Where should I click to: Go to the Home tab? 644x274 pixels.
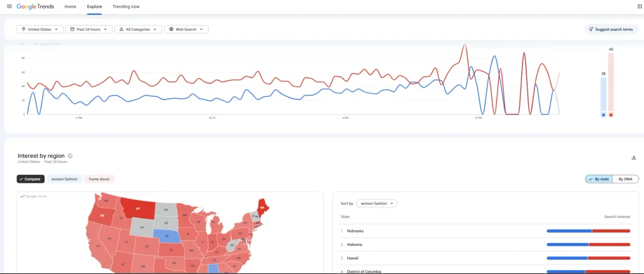70,6
